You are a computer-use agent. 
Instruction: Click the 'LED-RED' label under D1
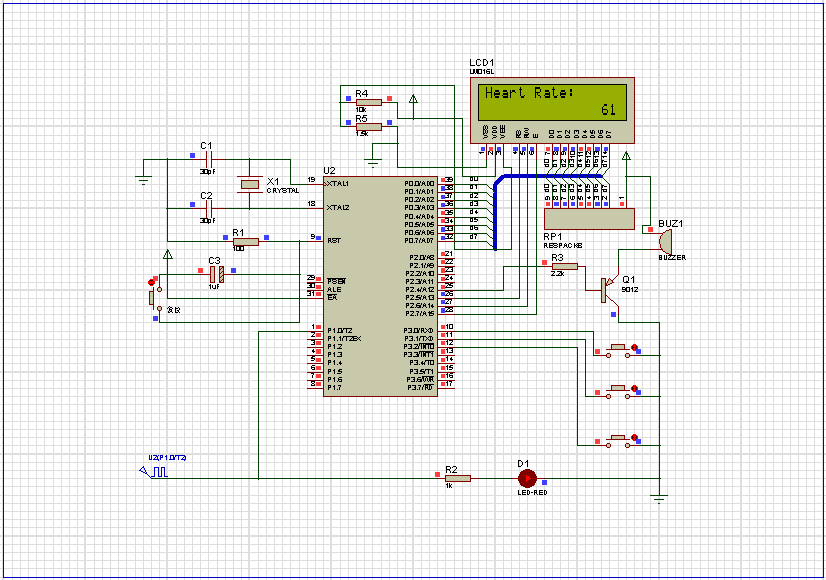click(533, 493)
